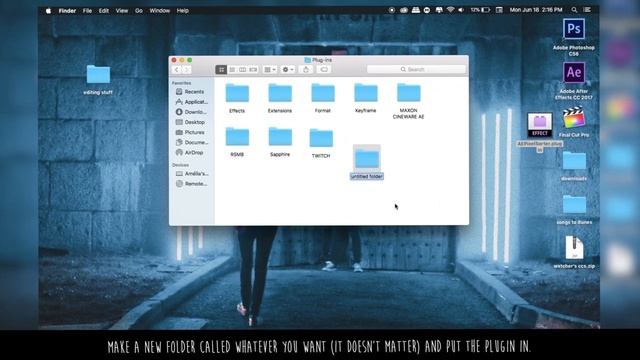The image size is (640, 360).
Task: Click the volume menu bar icon
Action: pos(461,10)
